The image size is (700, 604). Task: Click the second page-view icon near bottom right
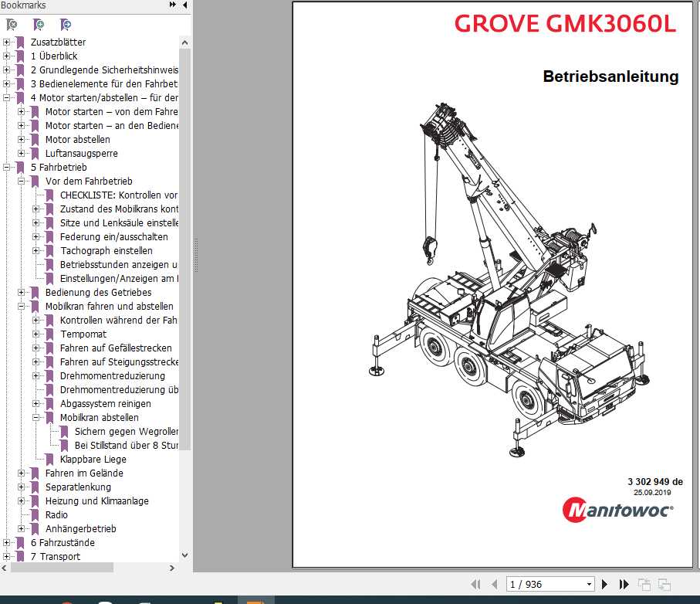[665, 584]
